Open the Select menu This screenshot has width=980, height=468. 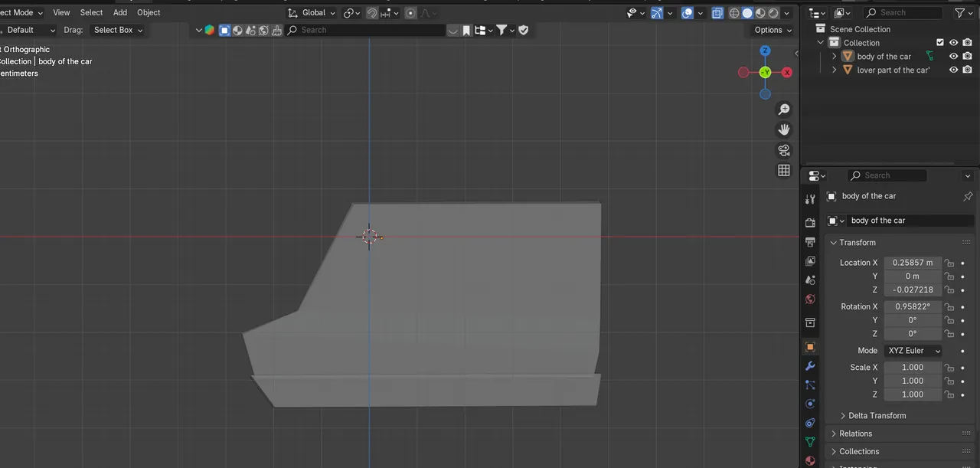[x=91, y=12]
